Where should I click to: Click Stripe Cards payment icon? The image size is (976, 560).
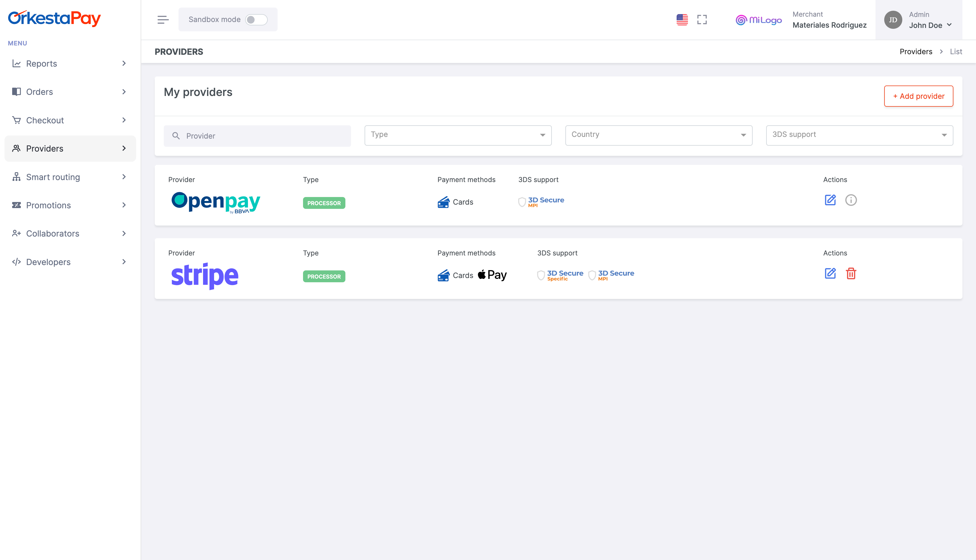[x=443, y=275]
